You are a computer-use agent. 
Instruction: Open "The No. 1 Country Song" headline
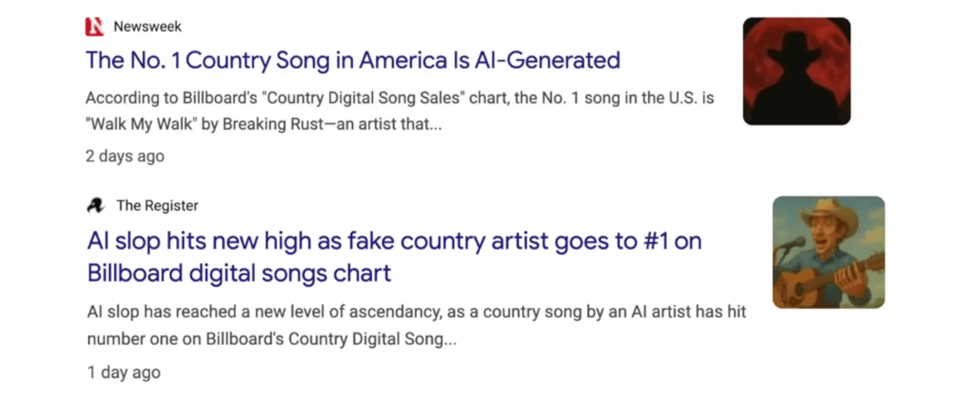click(x=352, y=61)
